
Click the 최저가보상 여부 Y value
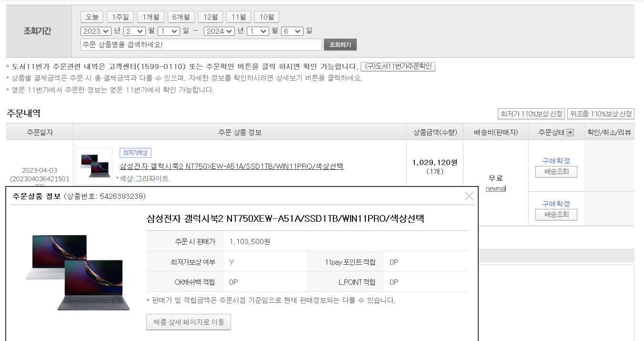pyautogui.click(x=231, y=262)
